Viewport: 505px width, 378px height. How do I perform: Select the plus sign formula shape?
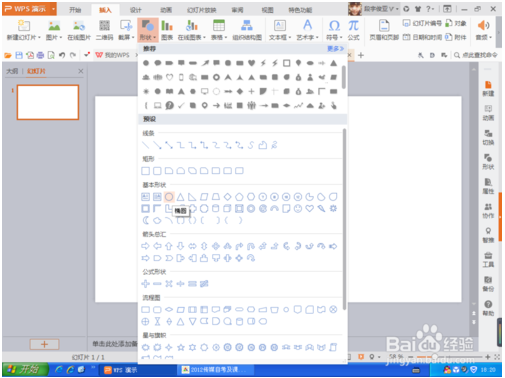[145, 284]
